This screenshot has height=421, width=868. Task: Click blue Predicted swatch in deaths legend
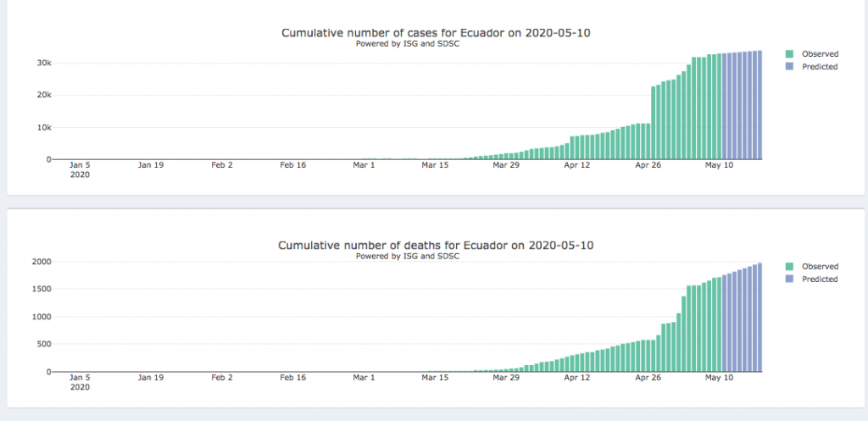[x=790, y=280]
